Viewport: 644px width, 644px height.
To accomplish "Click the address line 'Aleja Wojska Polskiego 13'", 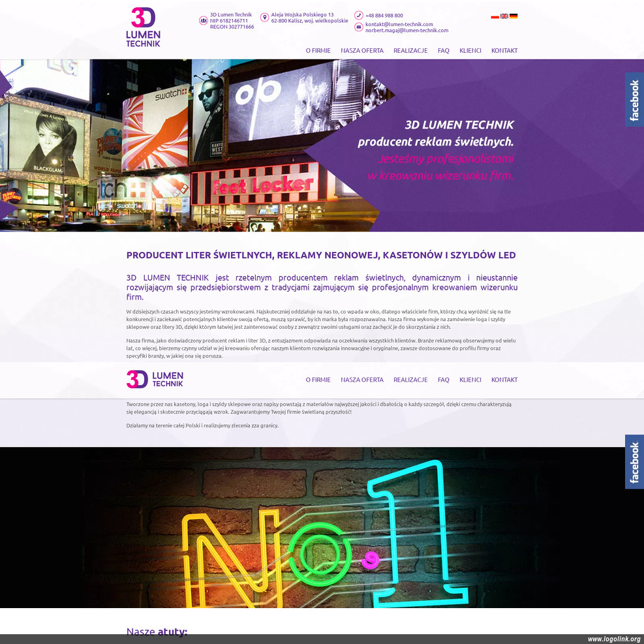I will (x=302, y=15).
